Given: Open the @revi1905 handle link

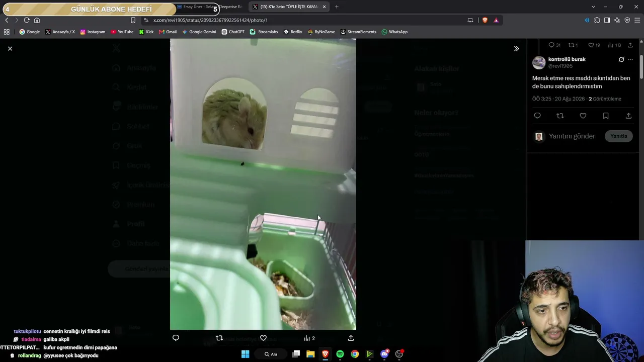Looking at the screenshot, I should [x=560, y=66].
